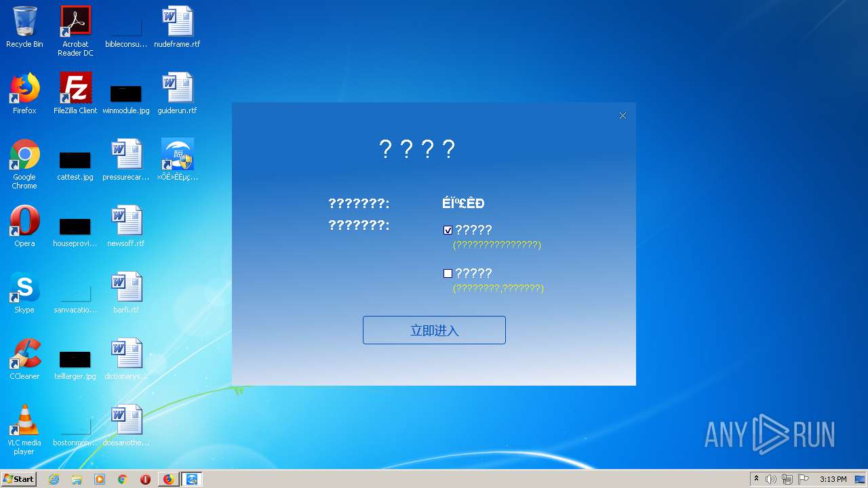Screen dimensions: 868x488
Task: Select the blue dolphin app shortcut
Action: tap(177, 160)
